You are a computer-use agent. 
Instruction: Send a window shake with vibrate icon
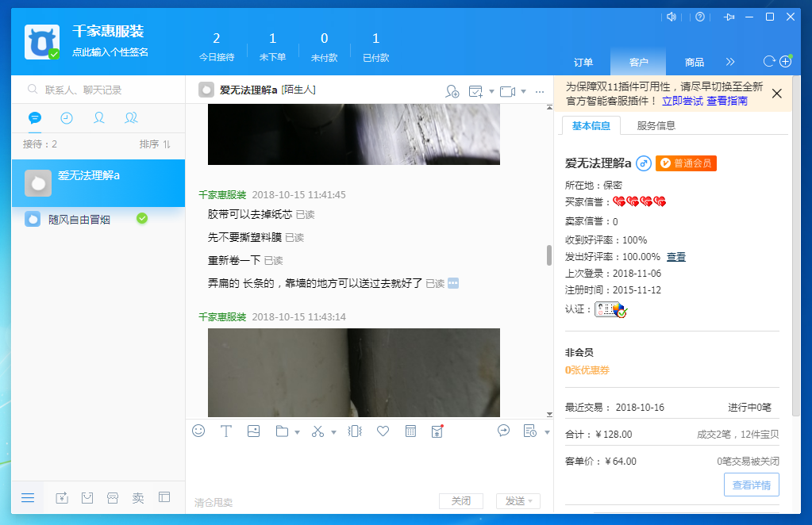[356, 431]
